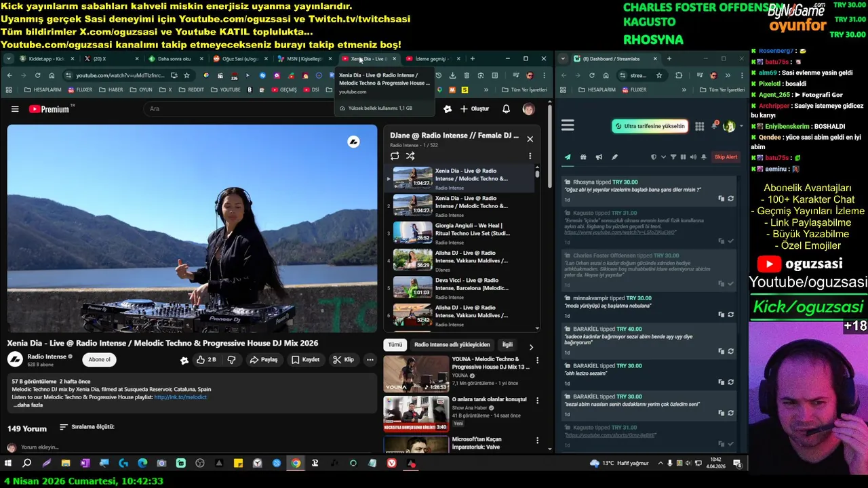Like the Xenia Dia video
The width and height of the screenshot is (868, 488).
(x=206, y=360)
